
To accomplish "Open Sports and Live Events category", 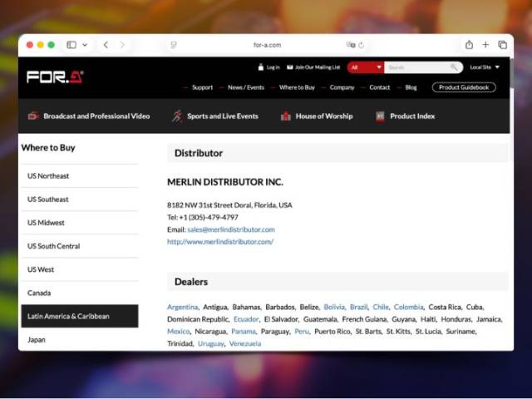I will (x=223, y=116).
